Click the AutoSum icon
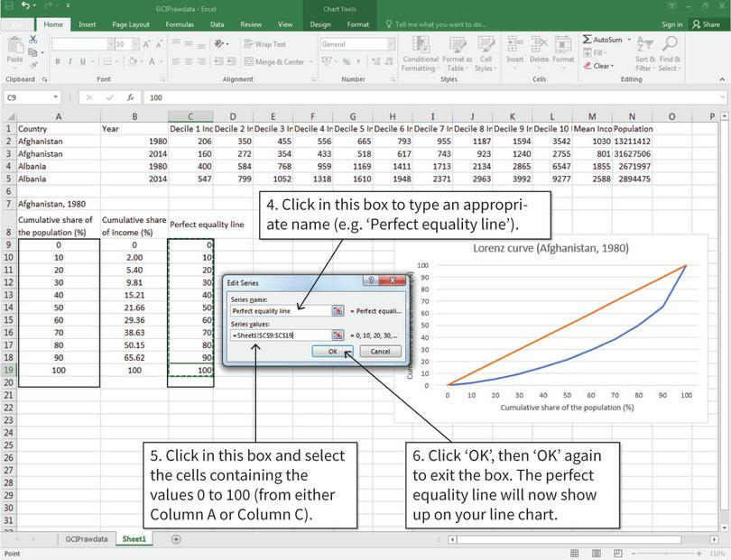731x560 pixels. coord(588,39)
